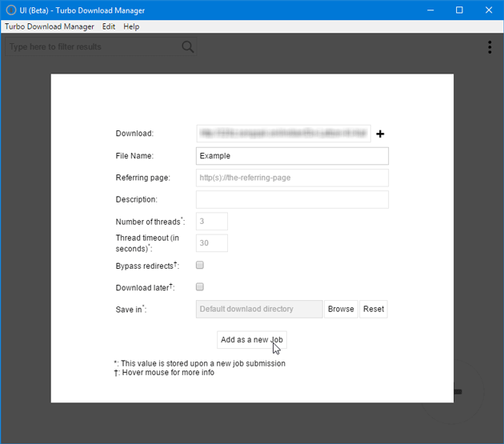The width and height of the screenshot is (504, 444).
Task: Click the plus icon beside Download field
Action: tap(380, 134)
